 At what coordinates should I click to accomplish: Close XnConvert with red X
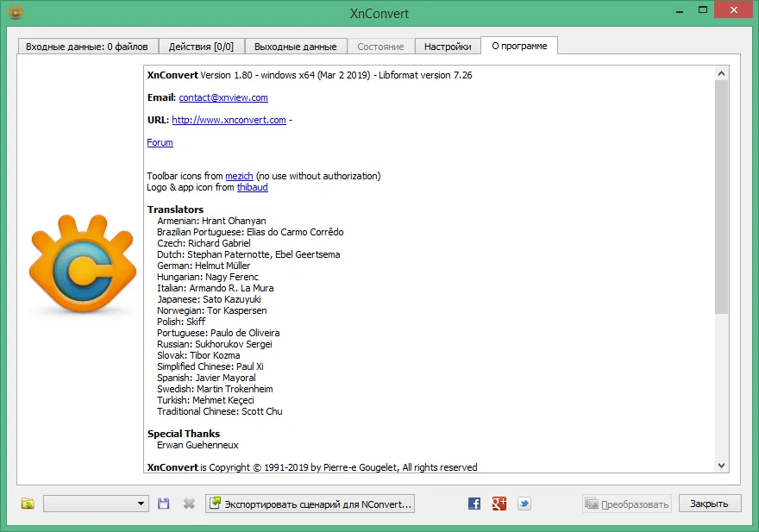734,10
